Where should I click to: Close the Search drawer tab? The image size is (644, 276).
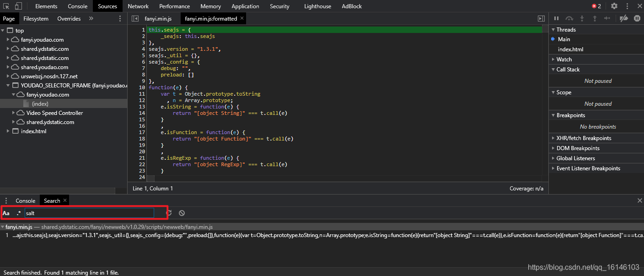point(65,200)
